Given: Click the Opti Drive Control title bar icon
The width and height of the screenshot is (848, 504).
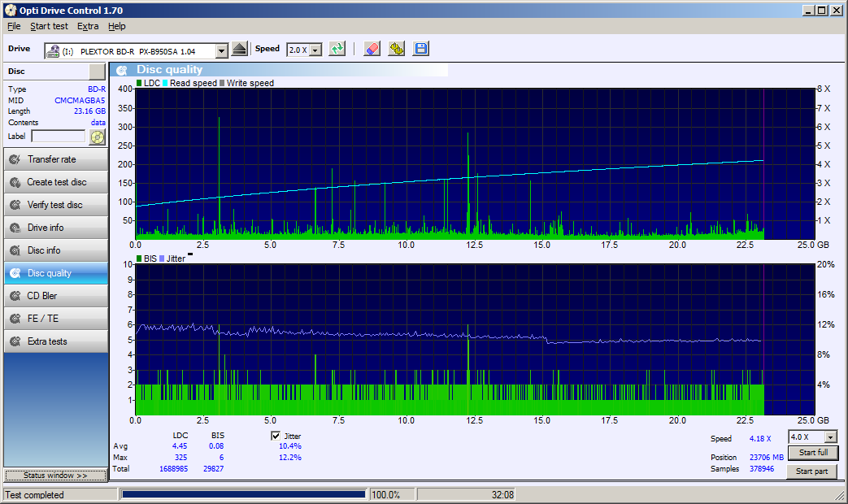Looking at the screenshot, I should point(11,11).
